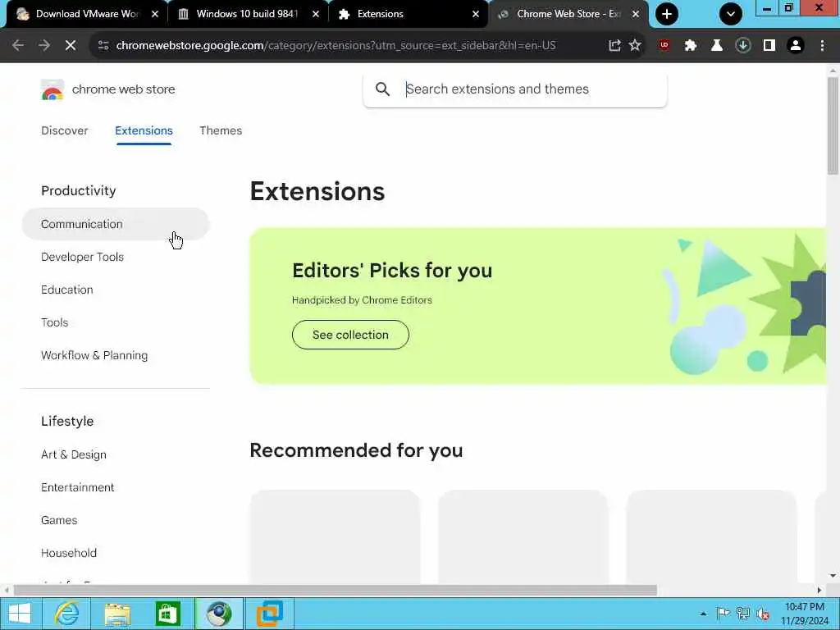
Task: Click the vertical scrollbar down arrow
Action: 833,576
